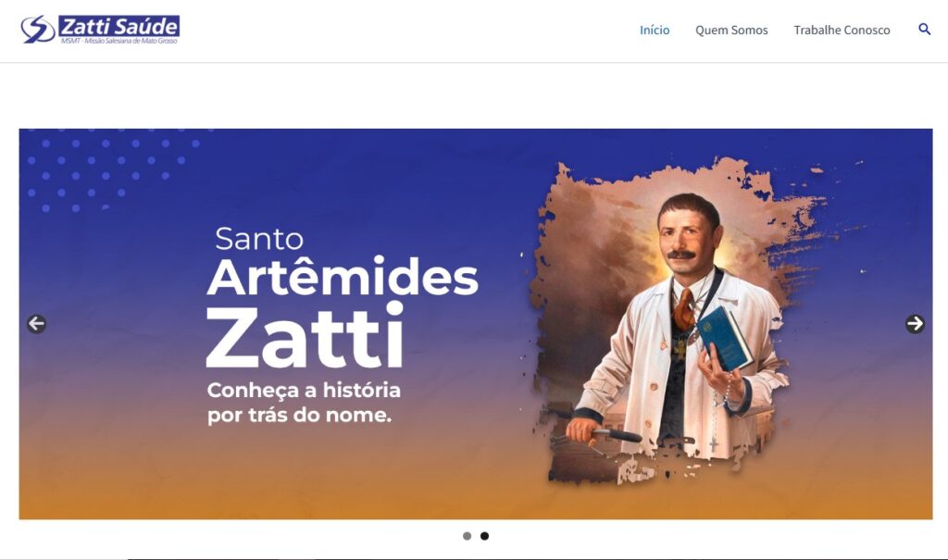Select the second dark carousel dot
The height and width of the screenshot is (560, 948).
click(484, 536)
